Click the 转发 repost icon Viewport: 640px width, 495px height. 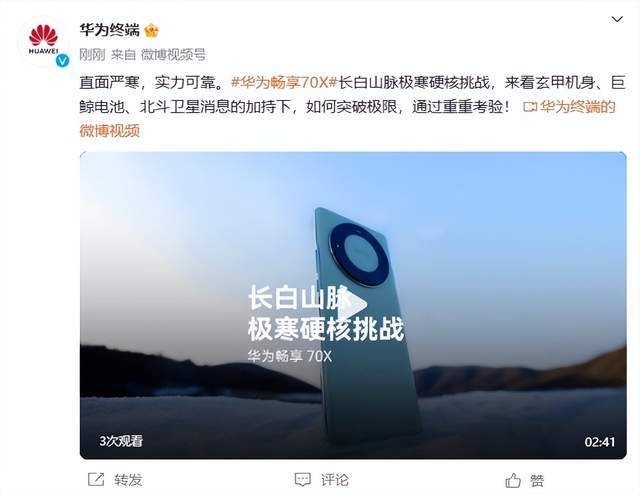(96, 479)
